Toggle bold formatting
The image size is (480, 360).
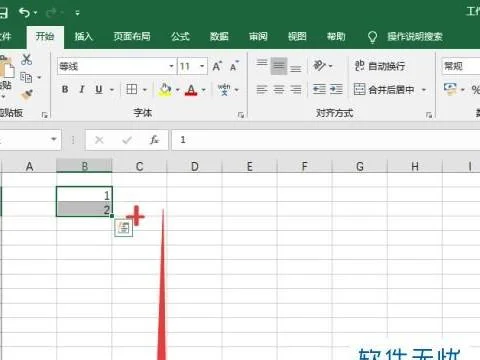pos(65,89)
